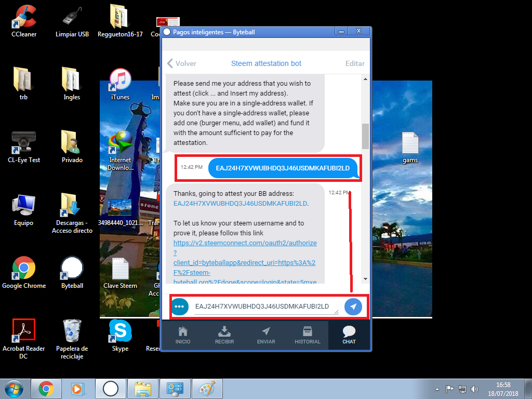The width and height of the screenshot is (532, 399).
Task: Select the Reggueton16-17 folder
Action: (x=120, y=21)
